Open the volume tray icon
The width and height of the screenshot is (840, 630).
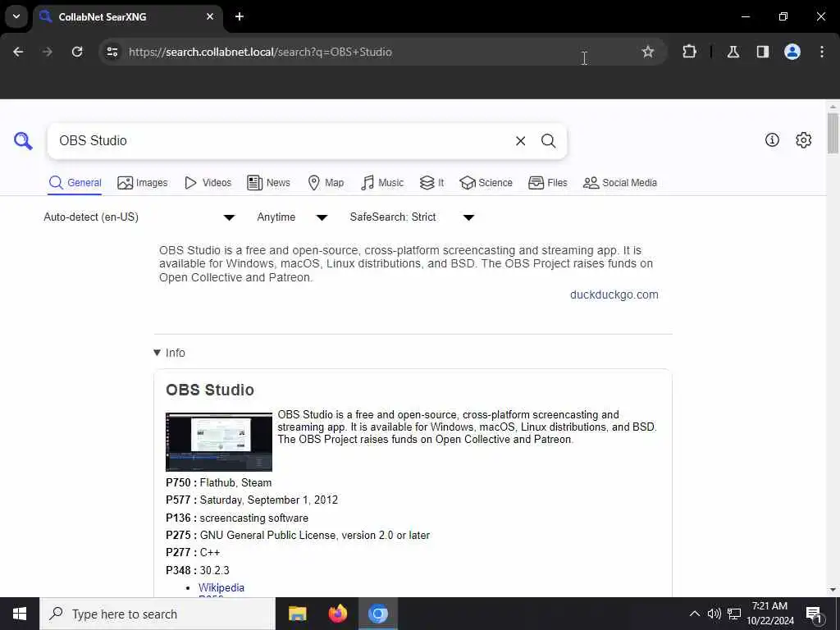coord(714,614)
